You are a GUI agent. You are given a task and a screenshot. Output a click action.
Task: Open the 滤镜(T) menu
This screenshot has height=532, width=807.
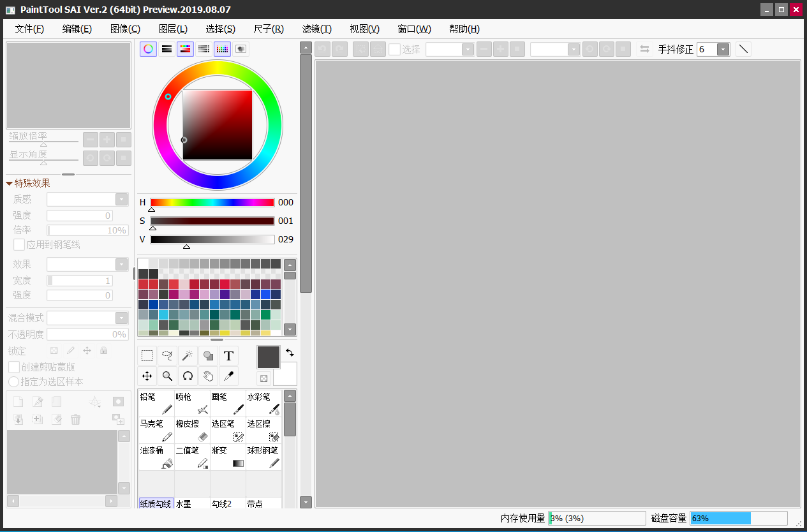(x=317, y=29)
